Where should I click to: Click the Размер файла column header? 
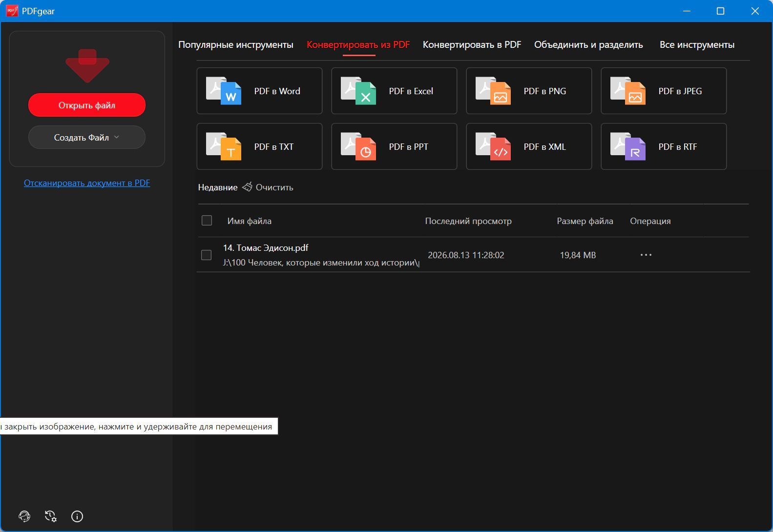(585, 221)
